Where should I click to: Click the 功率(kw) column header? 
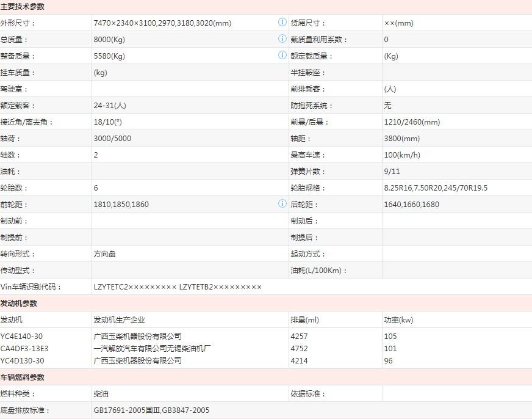coord(398,320)
